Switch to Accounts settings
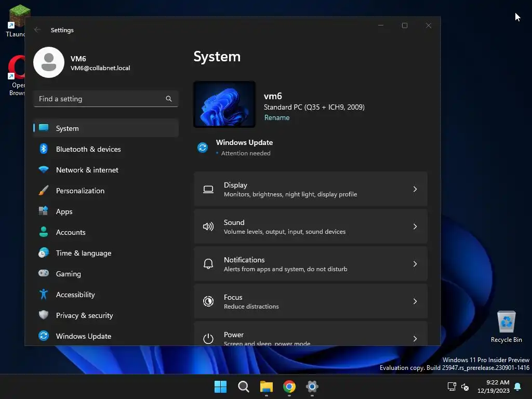Image resolution: width=532 pixels, height=399 pixels. pyautogui.click(x=106, y=232)
